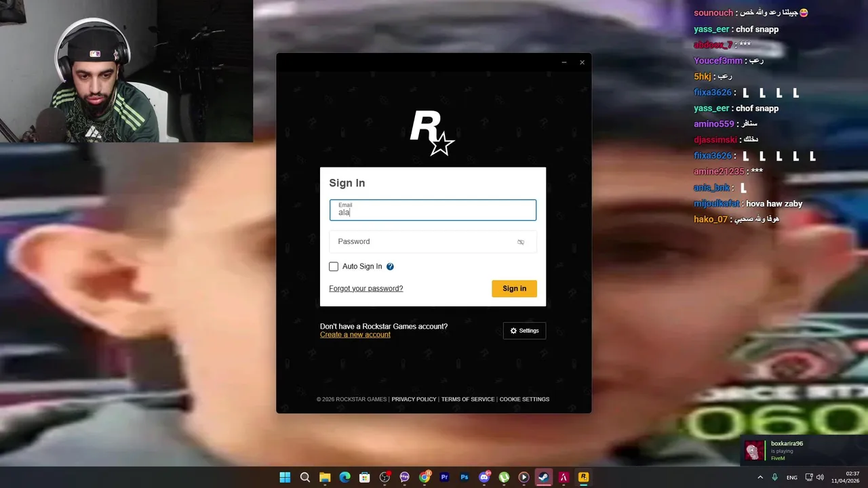
Task: Switch to Steam in taskbar
Action: tap(543, 477)
